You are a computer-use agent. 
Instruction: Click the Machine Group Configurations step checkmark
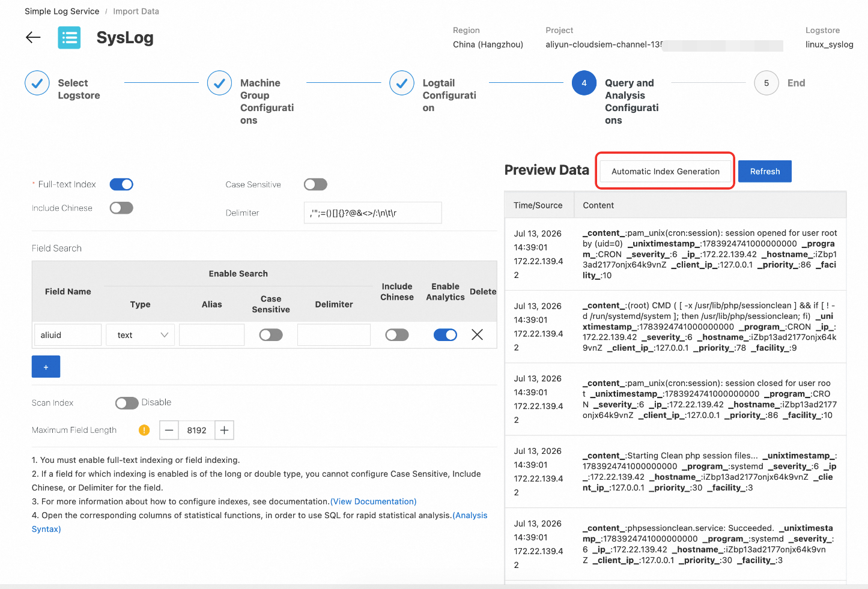click(219, 83)
